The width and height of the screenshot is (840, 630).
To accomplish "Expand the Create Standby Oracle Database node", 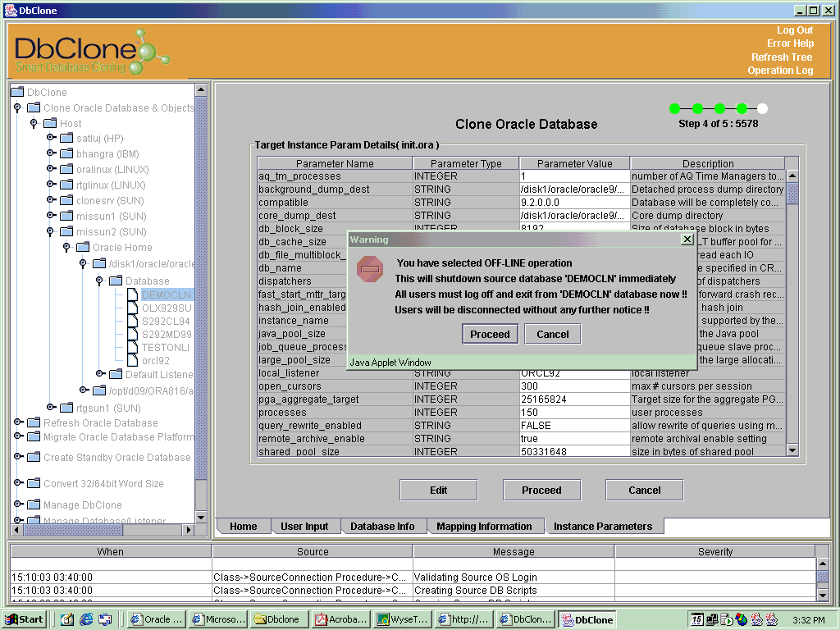I will coord(18,457).
